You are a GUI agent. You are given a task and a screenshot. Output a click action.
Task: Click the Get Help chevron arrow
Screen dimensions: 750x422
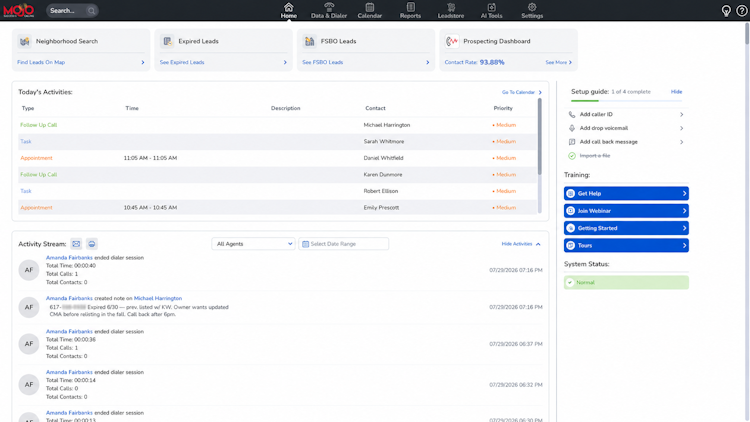point(684,194)
